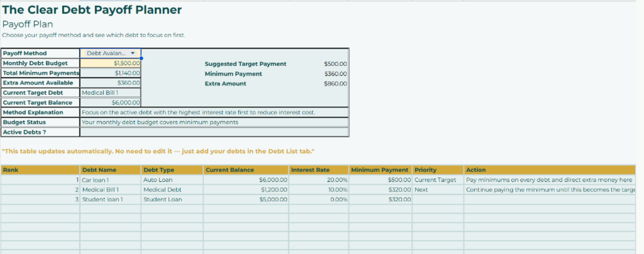Viewport: 644px width, 254px height.
Task: Select the $6,000.00 balance in Car loan 1 row
Action: coord(246,180)
